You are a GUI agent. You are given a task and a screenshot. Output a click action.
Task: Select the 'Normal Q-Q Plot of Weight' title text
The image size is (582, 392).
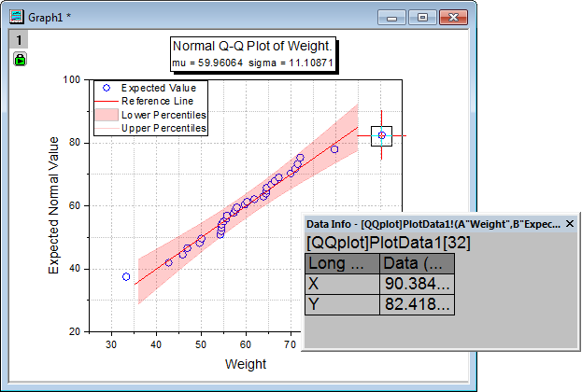[x=252, y=46]
